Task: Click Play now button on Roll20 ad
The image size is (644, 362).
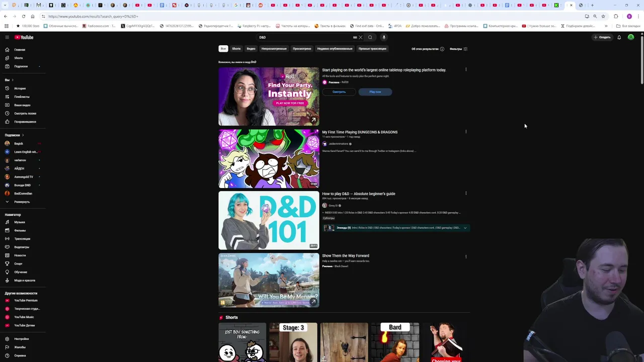Action: [375, 92]
